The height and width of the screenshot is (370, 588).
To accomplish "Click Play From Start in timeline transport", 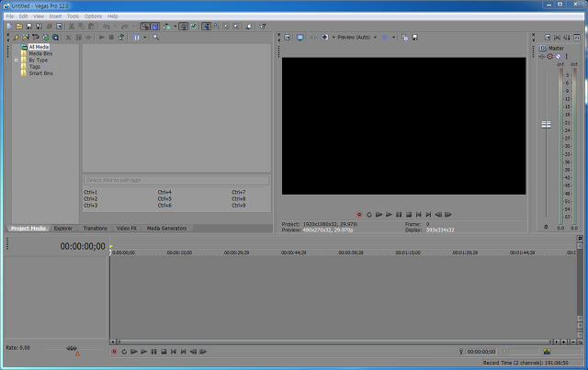I will tap(134, 352).
